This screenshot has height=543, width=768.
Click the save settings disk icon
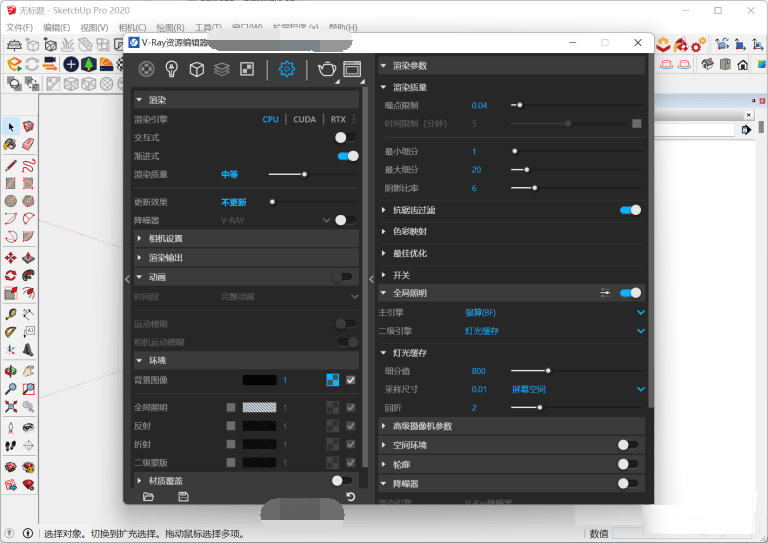(183, 497)
